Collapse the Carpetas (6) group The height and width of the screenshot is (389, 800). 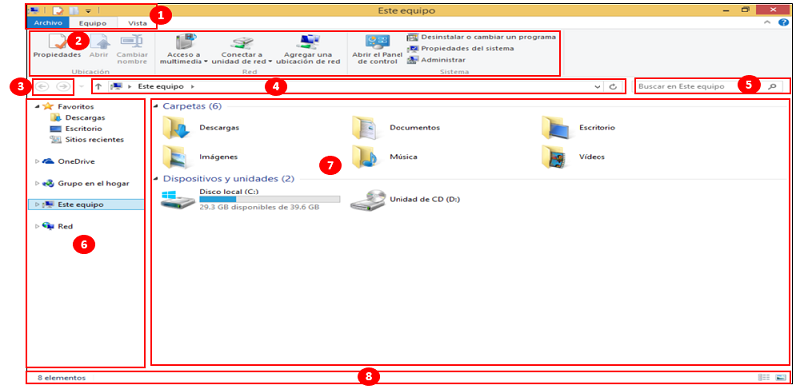click(x=156, y=107)
